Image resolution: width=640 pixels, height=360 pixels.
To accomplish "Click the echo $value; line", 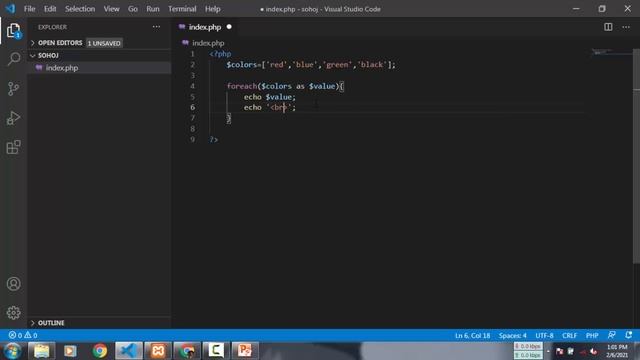I will 270,97.
